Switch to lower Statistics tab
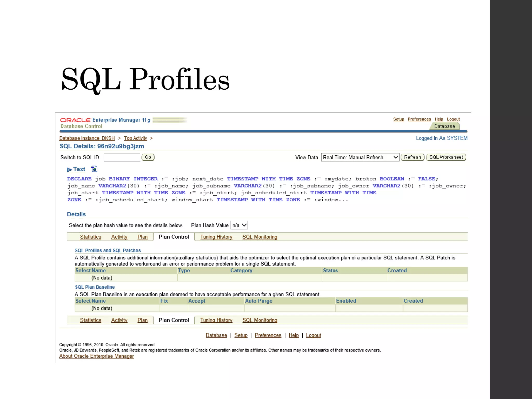The image size is (532, 399). pos(91,320)
